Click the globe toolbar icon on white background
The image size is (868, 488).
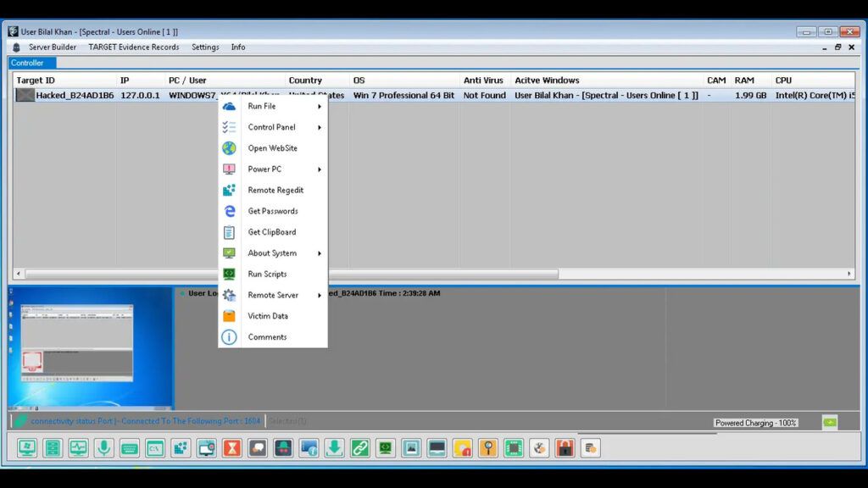[x=539, y=447]
